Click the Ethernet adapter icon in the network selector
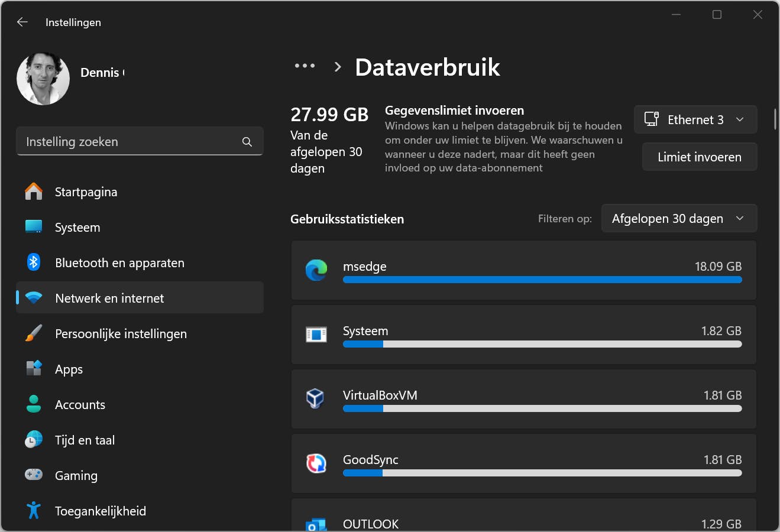780x532 pixels. click(x=652, y=119)
